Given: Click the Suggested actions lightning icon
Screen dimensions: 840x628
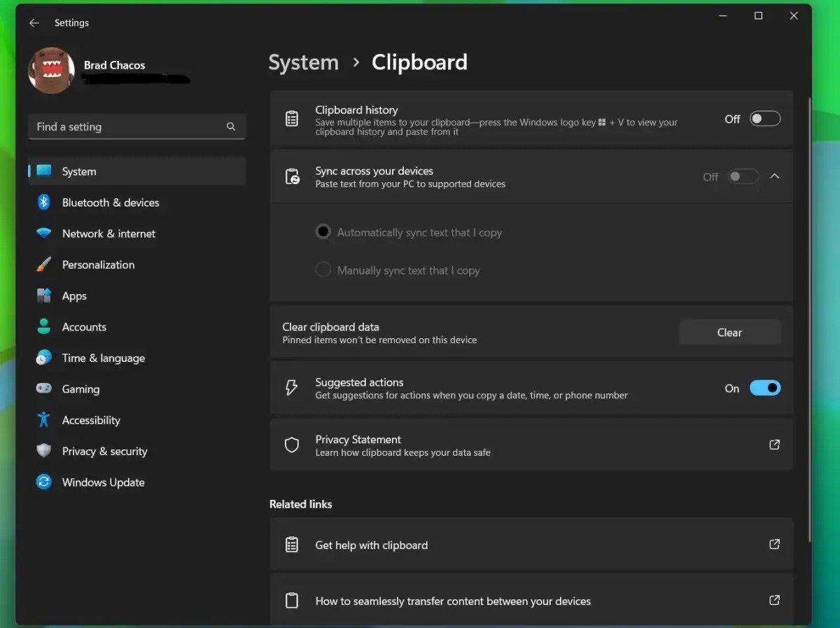Looking at the screenshot, I should coord(292,388).
